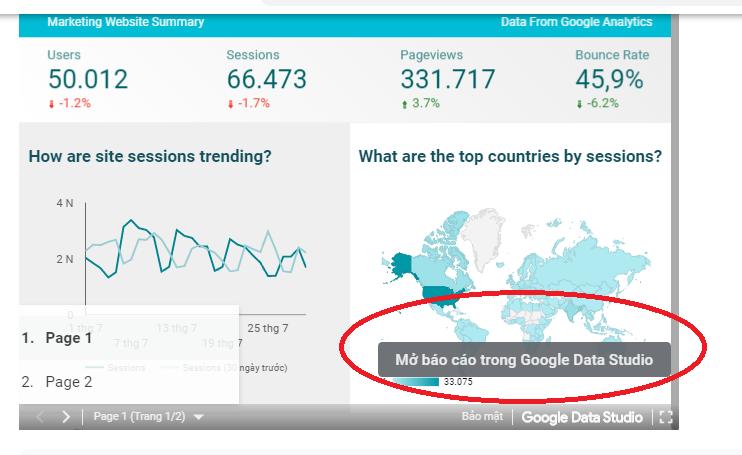Click the Marketing Website Summary title
Image resolution: width=742 pixels, height=455 pixels.
[125, 22]
